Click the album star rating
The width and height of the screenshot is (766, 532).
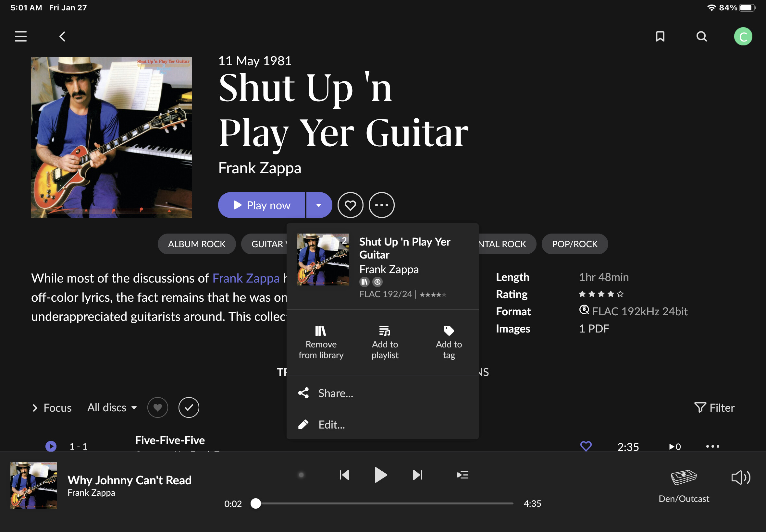point(601,294)
